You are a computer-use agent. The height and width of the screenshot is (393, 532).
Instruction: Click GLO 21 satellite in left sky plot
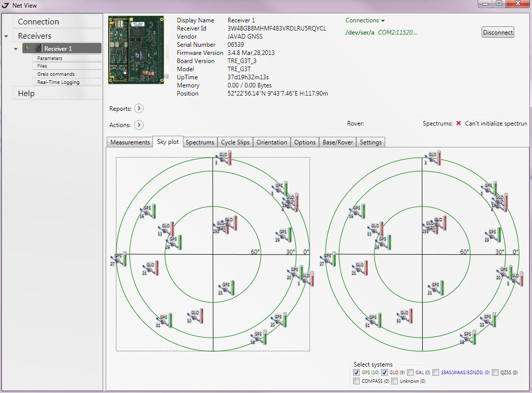pos(150,268)
